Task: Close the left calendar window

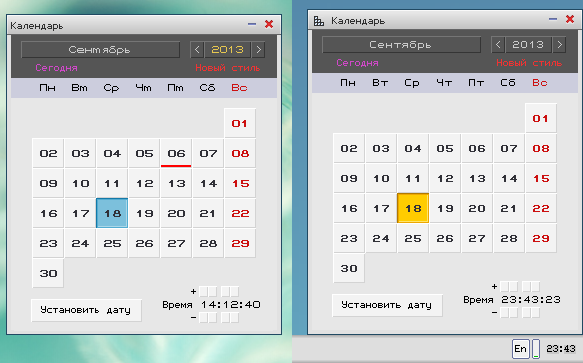Action: tap(269, 24)
